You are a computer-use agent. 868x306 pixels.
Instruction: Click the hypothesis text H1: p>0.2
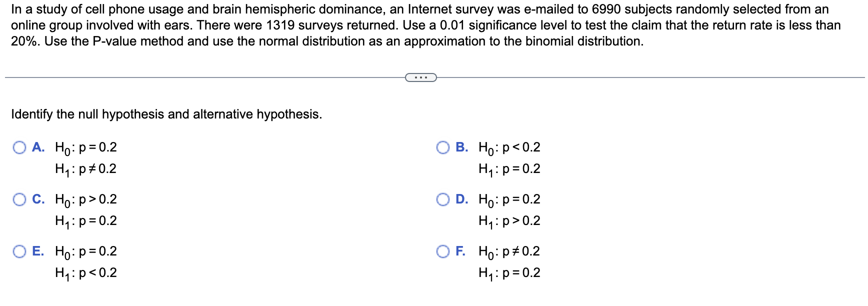pos(509,221)
